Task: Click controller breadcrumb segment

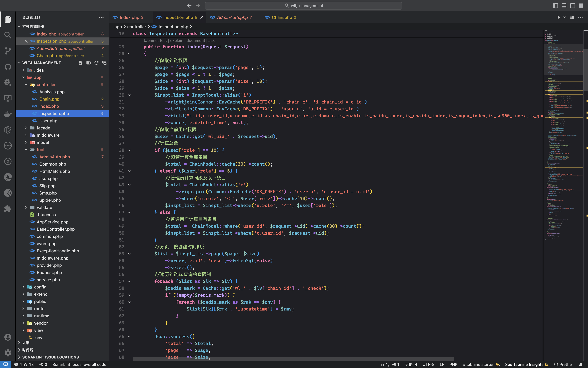Action: point(136,27)
